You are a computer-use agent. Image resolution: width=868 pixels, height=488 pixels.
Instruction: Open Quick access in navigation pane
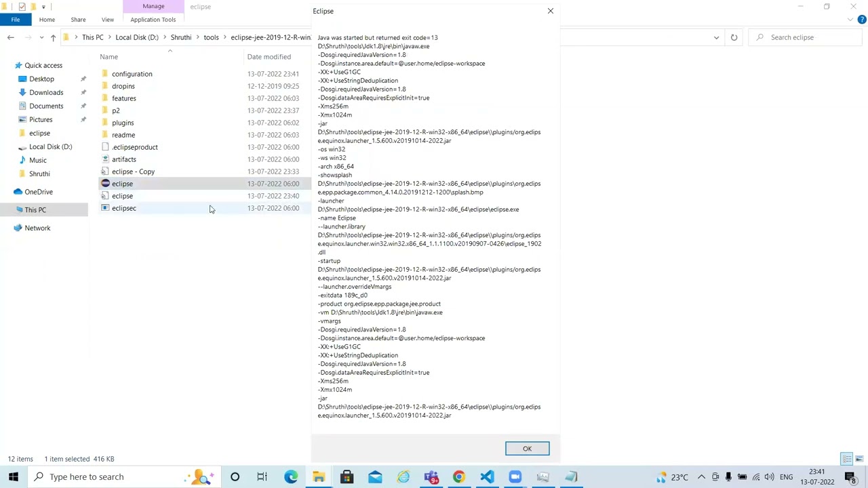point(43,65)
